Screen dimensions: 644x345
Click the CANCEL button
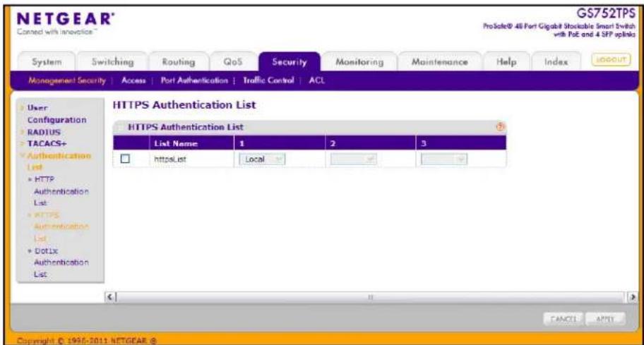[x=563, y=319]
